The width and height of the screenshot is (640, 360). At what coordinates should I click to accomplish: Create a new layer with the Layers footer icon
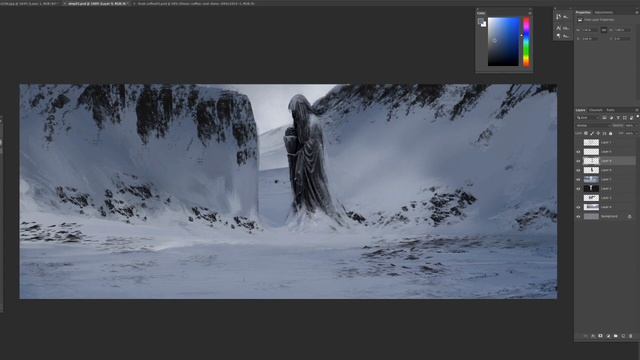[623, 336]
